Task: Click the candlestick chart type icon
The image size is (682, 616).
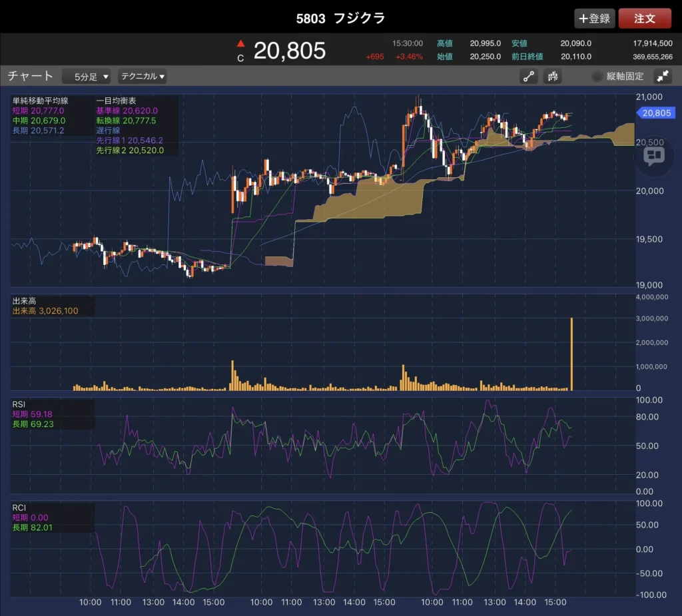Action: pyautogui.click(x=553, y=77)
